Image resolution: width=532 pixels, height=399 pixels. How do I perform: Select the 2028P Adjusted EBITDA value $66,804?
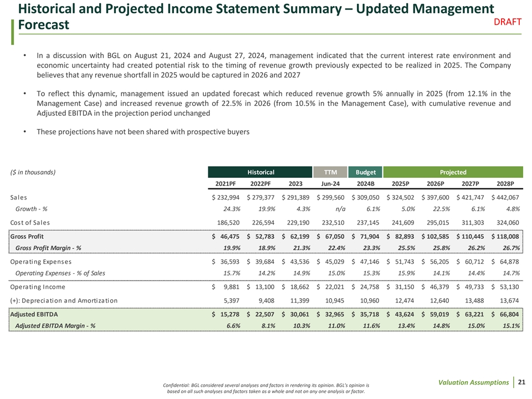(x=505, y=314)
